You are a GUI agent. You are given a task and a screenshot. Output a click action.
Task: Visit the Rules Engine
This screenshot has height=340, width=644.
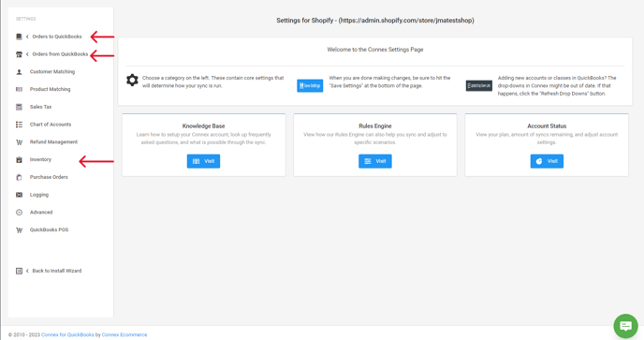coord(375,161)
